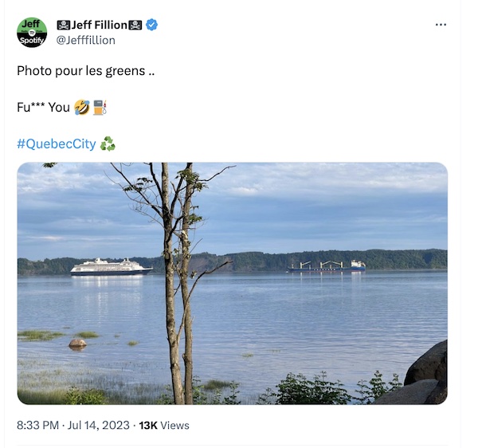Image resolution: width=478 pixels, height=448 pixels.
Task: Click the laughing emoji in tweet
Action: pos(82,108)
